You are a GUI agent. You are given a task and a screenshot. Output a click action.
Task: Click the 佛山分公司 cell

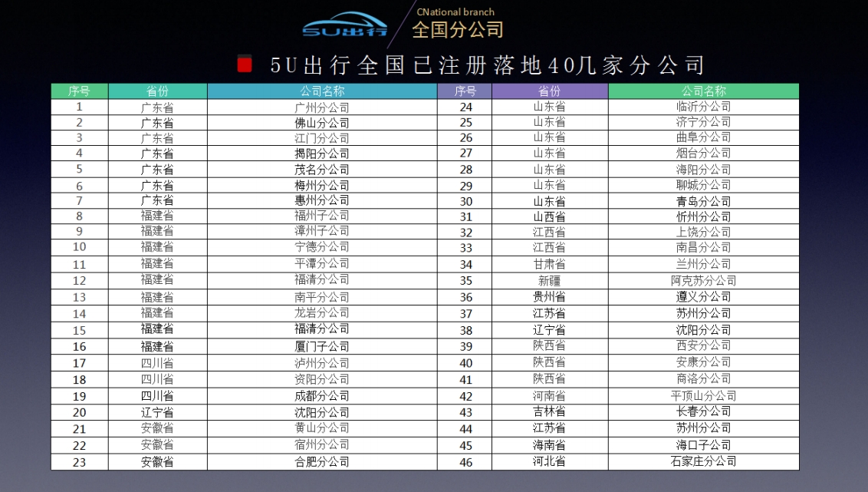pos(322,123)
